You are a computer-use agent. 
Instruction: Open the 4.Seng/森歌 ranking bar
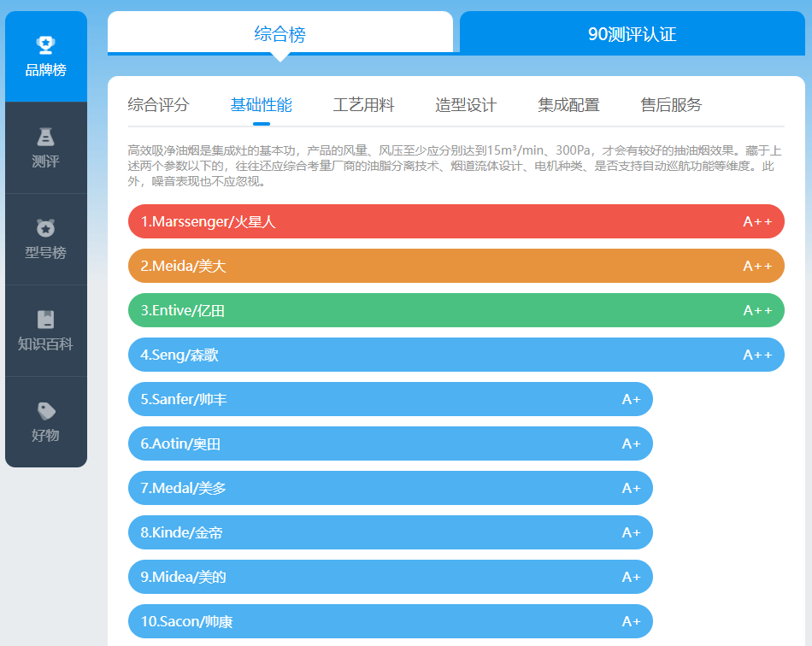pos(456,355)
